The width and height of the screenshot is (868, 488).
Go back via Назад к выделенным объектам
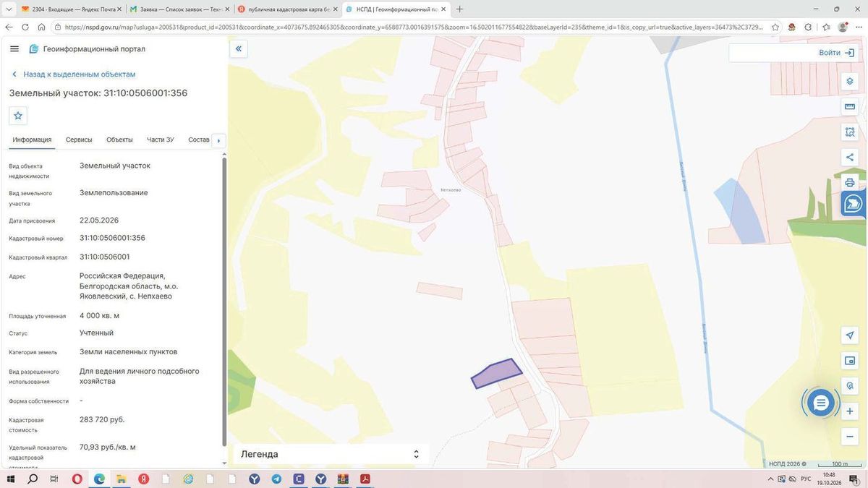coord(74,74)
